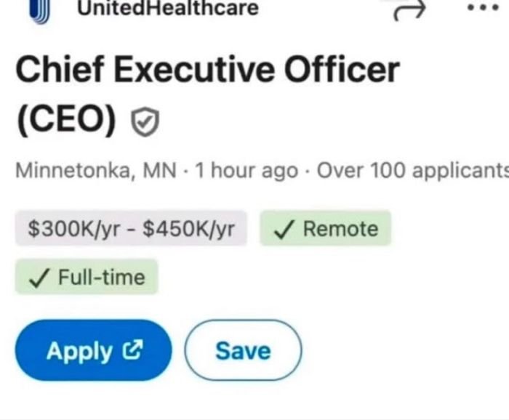This screenshot has width=509, height=420.
Task: Click the verified shield badge beside (CEO)
Action: (145, 122)
